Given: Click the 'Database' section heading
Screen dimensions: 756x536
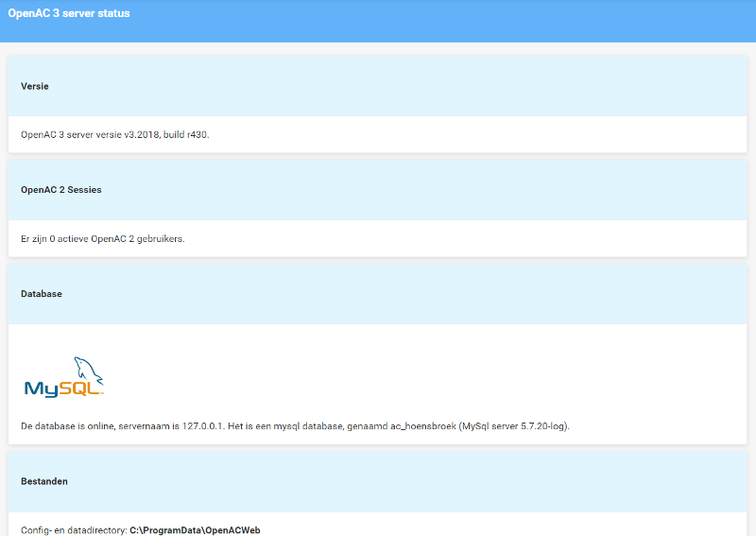Looking at the screenshot, I should point(42,294).
